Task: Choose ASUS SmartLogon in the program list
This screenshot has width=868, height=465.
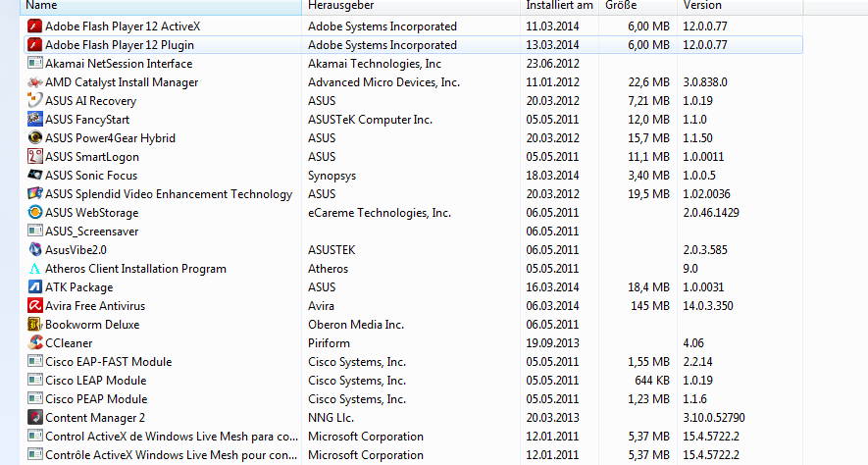Action: [92, 157]
